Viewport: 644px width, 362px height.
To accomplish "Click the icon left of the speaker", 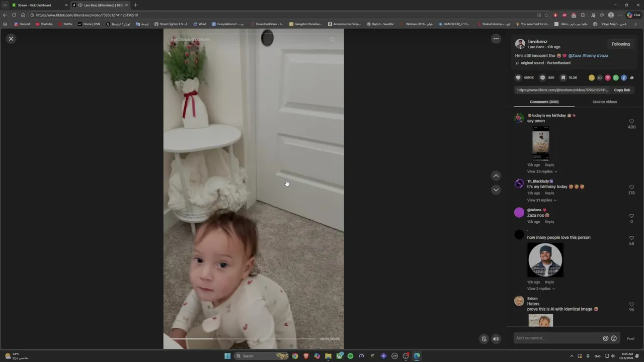I will point(484,339).
